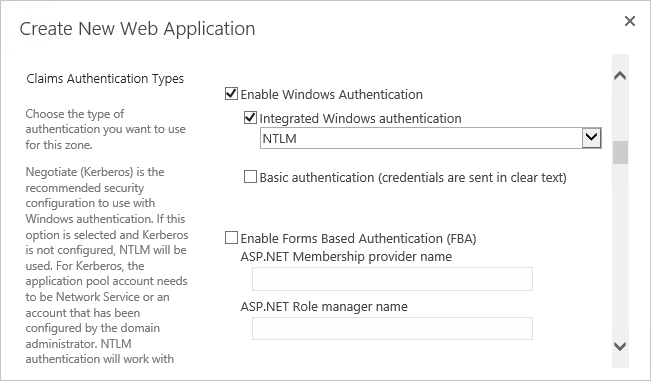Close the Create New Web Application dialog
Image resolution: width=651 pixels, height=381 pixels.
(x=629, y=21)
